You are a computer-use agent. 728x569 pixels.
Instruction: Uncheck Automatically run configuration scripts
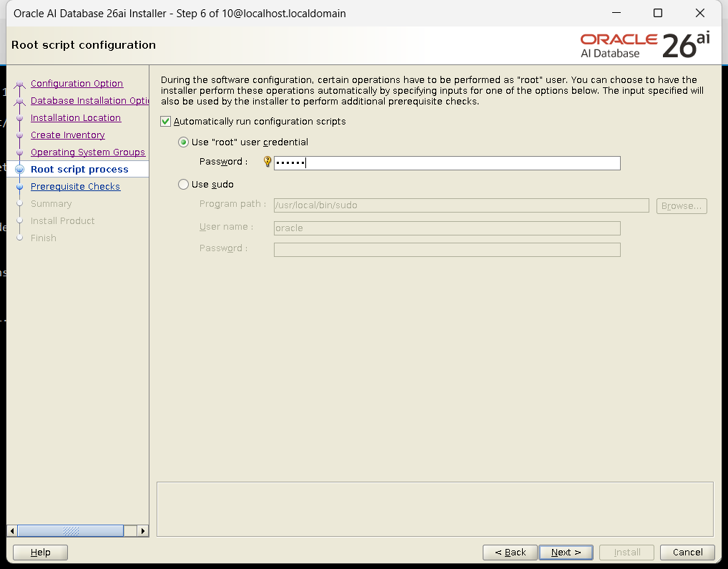point(165,121)
